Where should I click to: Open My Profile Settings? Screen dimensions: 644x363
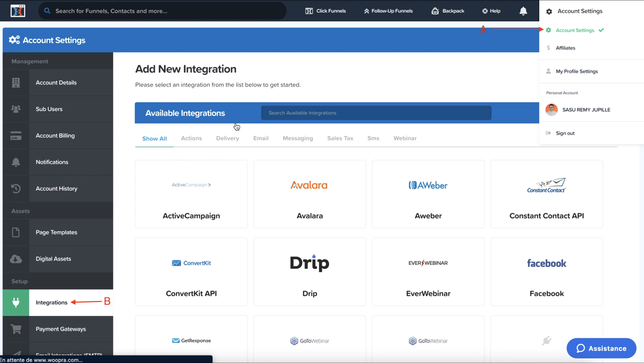[x=576, y=72]
